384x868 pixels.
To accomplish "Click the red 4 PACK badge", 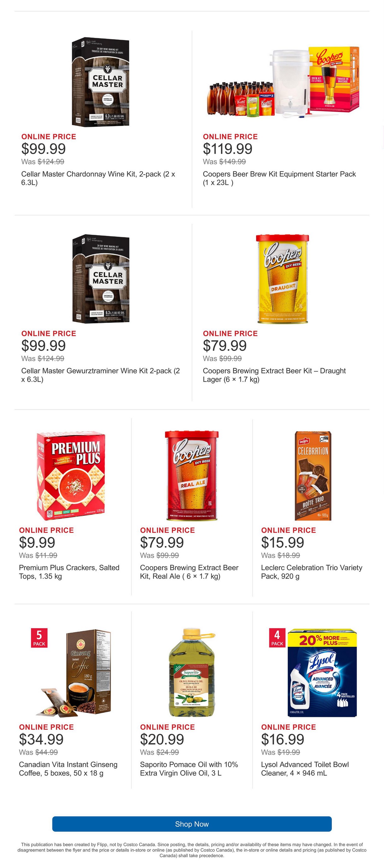I will point(277,638).
